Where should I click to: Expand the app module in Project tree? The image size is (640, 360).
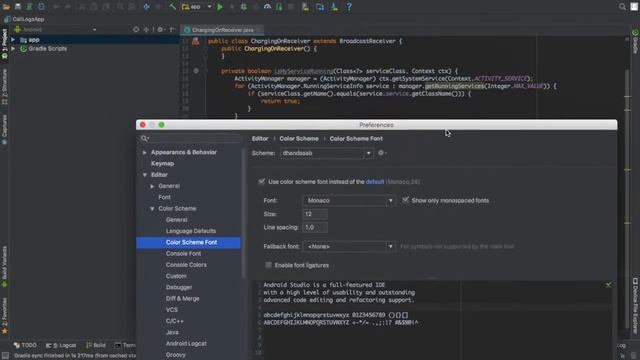pyautogui.click(x=13, y=40)
